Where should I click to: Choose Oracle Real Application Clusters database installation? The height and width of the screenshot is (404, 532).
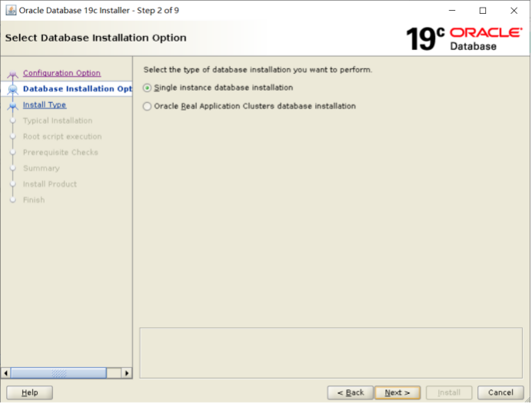[x=147, y=107]
